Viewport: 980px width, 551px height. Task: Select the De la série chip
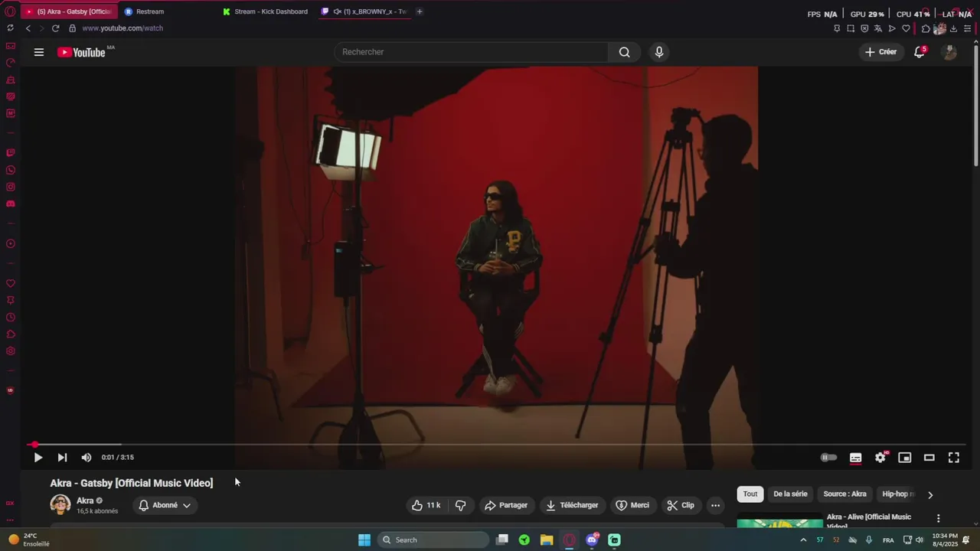click(x=790, y=494)
